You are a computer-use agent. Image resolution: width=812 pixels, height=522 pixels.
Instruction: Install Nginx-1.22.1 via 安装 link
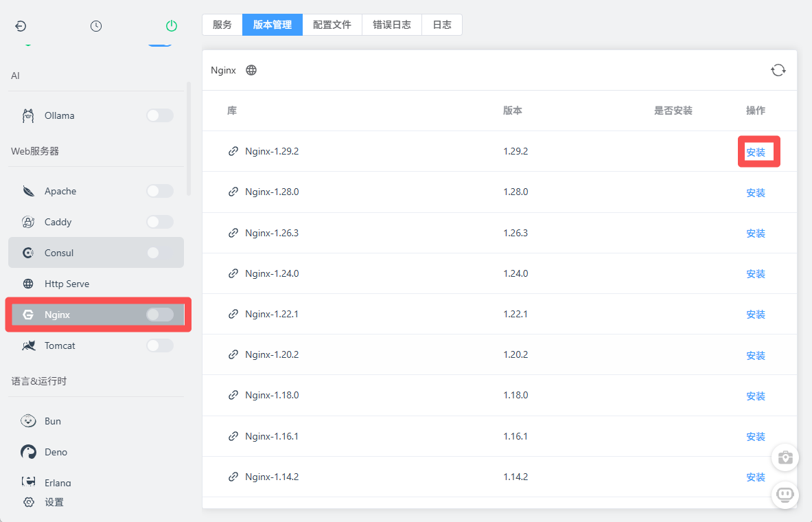(x=756, y=314)
